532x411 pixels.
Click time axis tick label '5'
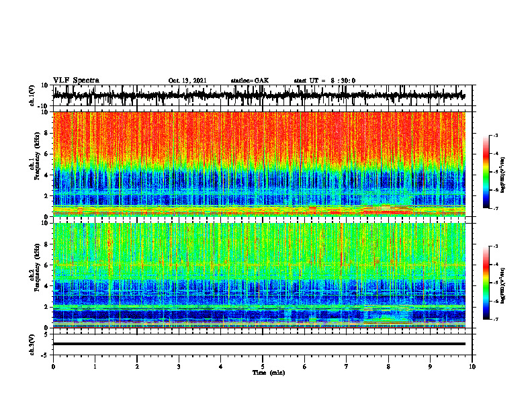click(x=263, y=367)
